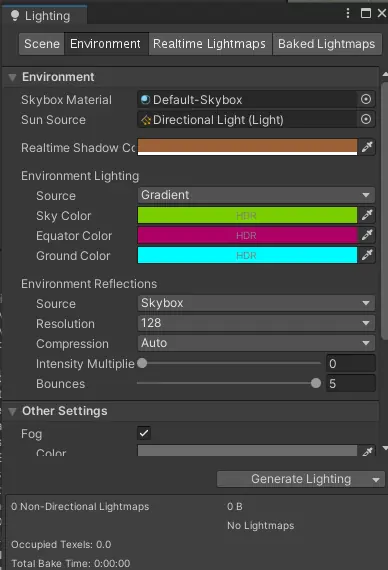Open Environment Lighting Source Gradient dropdown
The image size is (388, 570).
coord(256,195)
